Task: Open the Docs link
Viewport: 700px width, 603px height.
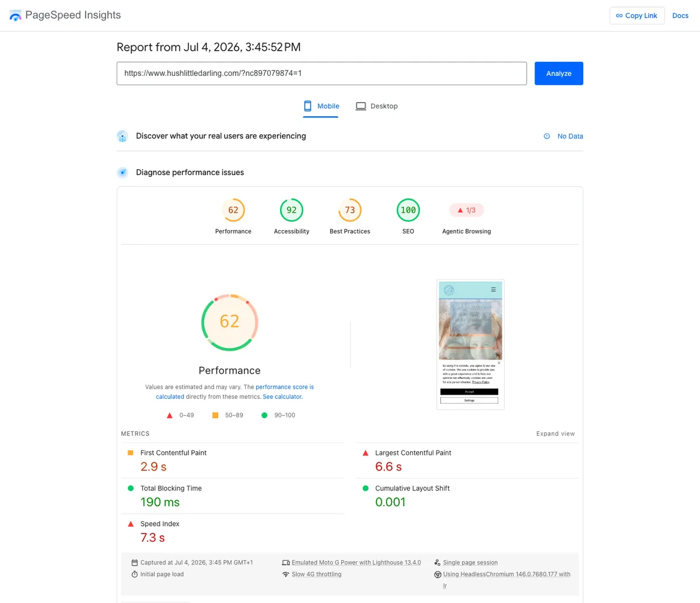Action: click(680, 16)
